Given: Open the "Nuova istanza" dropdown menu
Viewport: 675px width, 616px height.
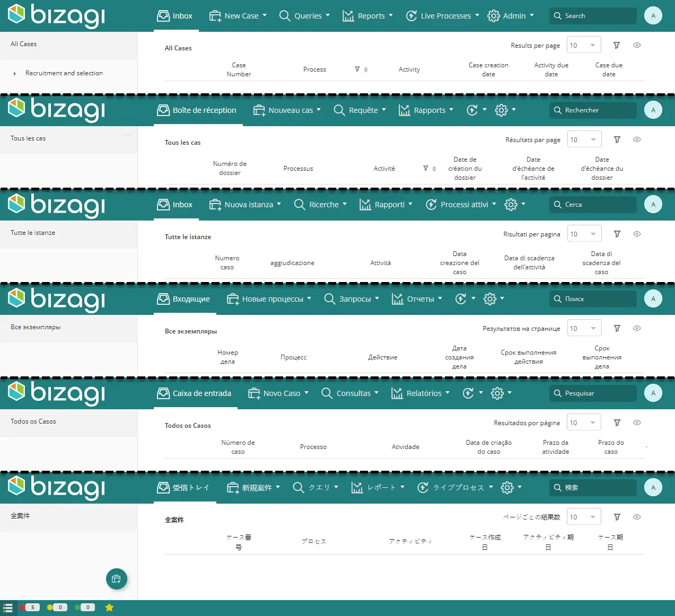Looking at the screenshot, I should [x=245, y=205].
